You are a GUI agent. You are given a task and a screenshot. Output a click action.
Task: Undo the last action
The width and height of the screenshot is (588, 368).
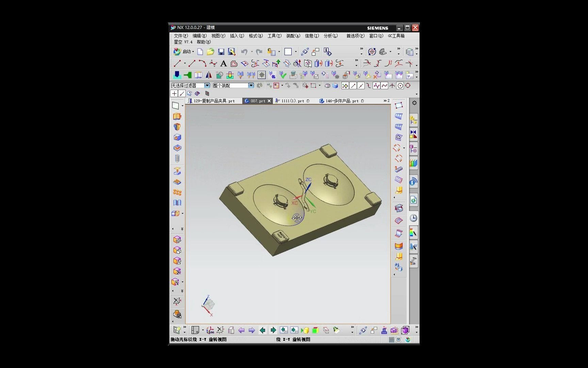(244, 52)
